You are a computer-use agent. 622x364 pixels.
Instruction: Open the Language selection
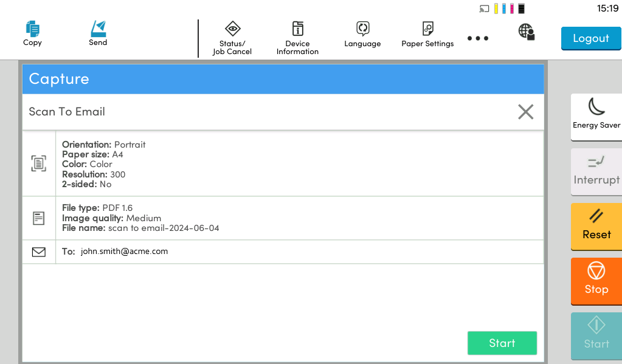point(362,35)
